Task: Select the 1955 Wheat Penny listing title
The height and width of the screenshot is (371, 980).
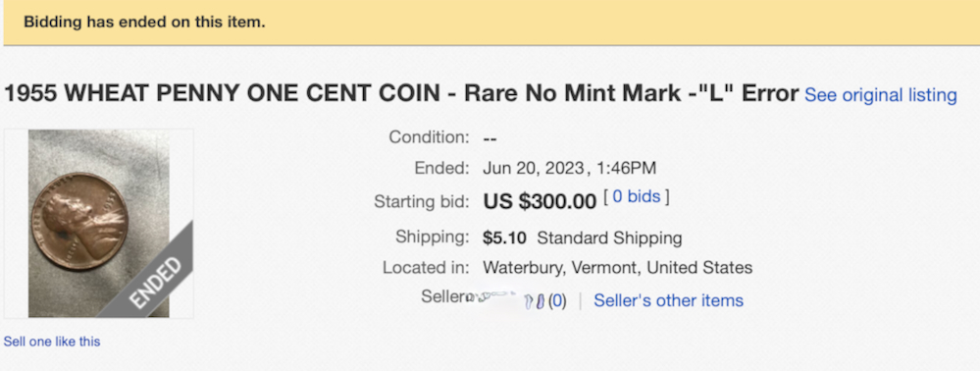Action: (x=401, y=94)
